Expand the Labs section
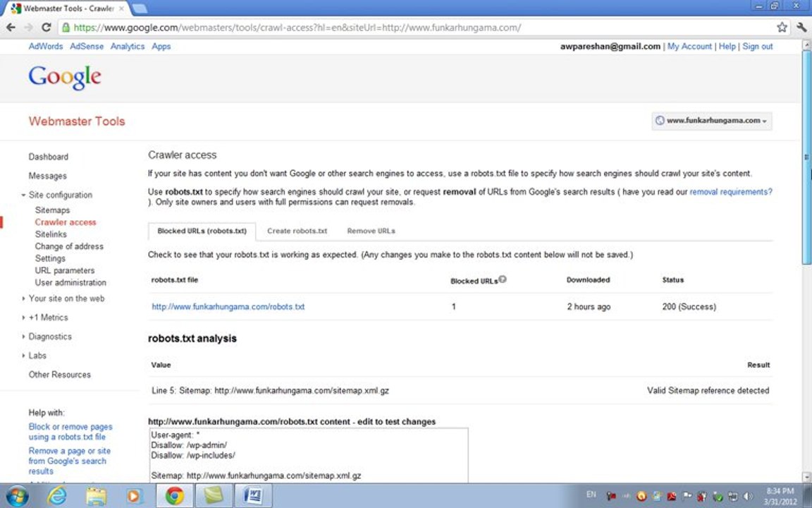This screenshot has width=812, height=508. [x=23, y=356]
